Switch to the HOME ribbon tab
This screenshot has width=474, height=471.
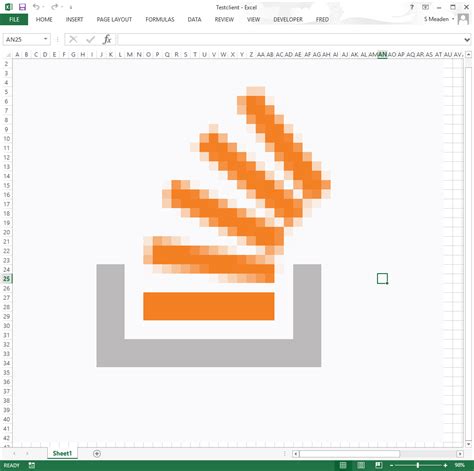point(44,20)
